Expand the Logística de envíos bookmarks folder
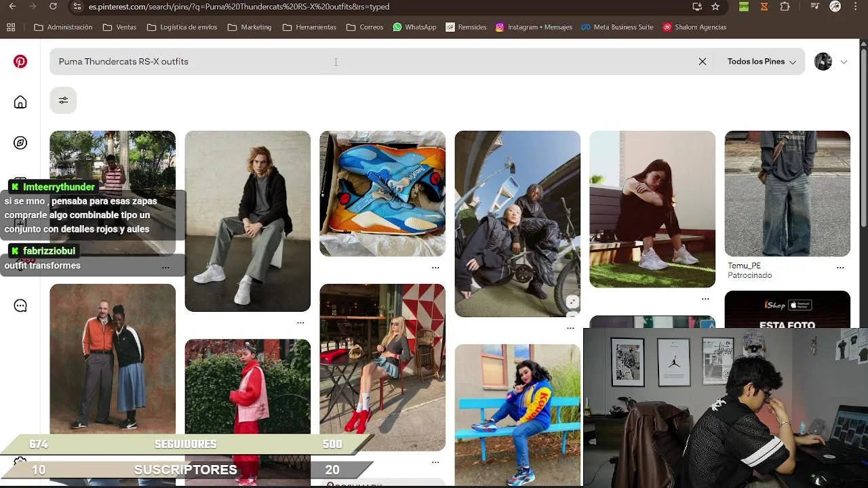Screen dimensions: 868x488 coord(182,27)
